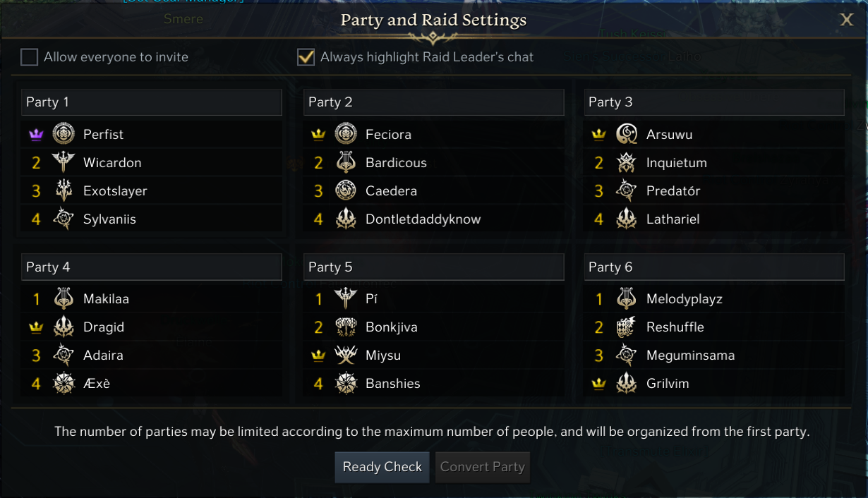Click the class icon beside Perfist

pyautogui.click(x=64, y=134)
